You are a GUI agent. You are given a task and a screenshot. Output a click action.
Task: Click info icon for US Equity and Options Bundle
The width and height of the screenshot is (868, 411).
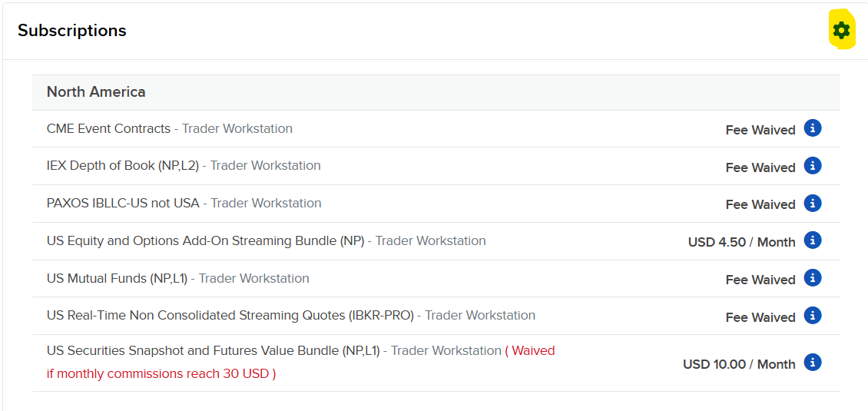click(x=813, y=240)
